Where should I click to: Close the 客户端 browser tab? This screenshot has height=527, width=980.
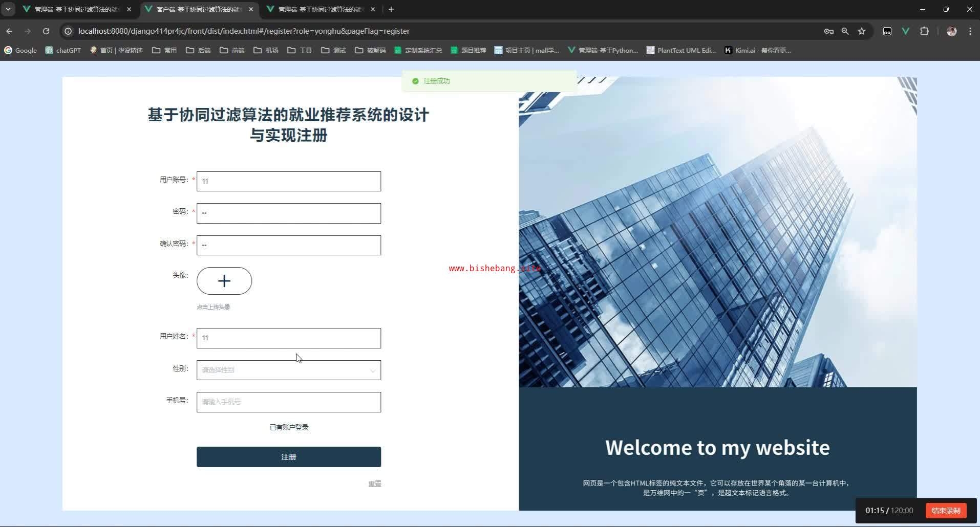[x=251, y=9]
